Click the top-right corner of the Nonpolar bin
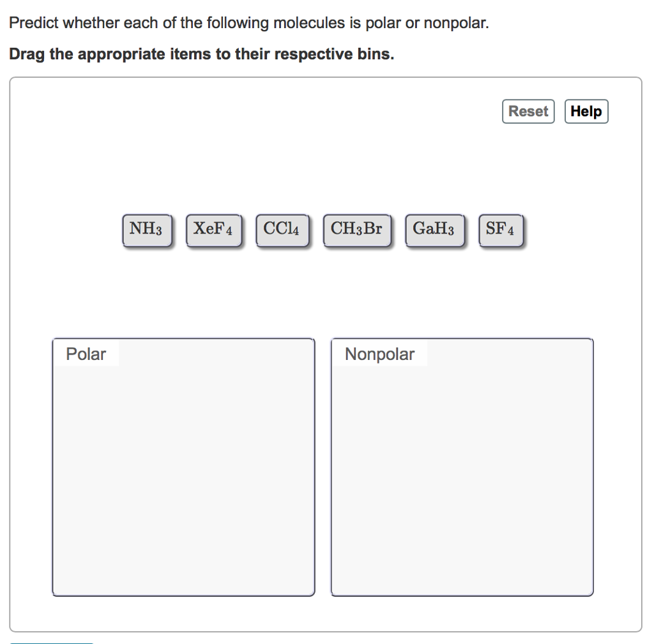The width and height of the screenshot is (654, 644). click(x=592, y=340)
